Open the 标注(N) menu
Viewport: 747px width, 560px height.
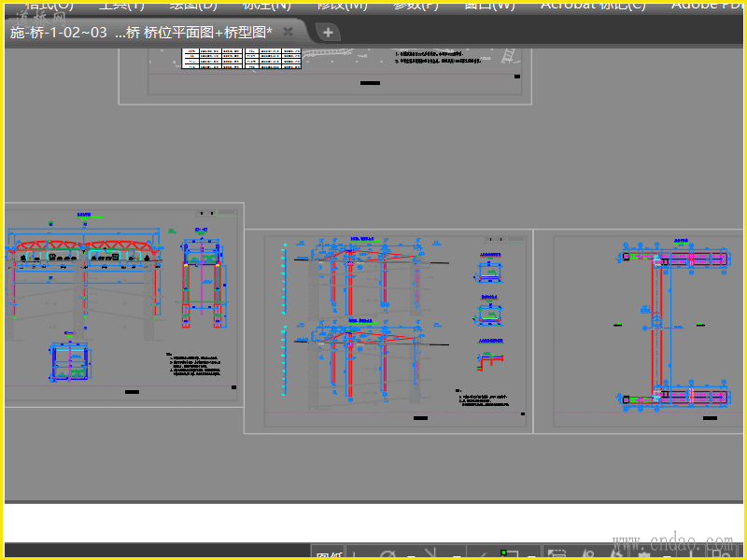tap(266, 6)
